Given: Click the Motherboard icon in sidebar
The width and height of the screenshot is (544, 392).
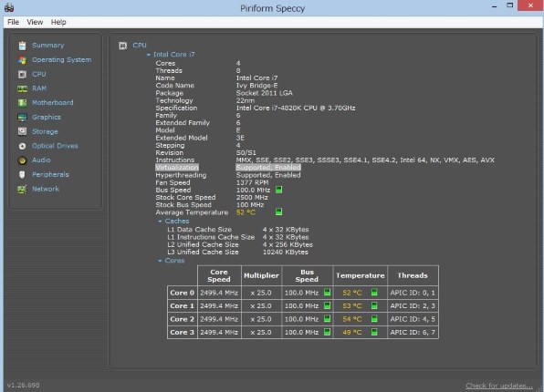Looking at the screenshot, I should pos(22,103).
